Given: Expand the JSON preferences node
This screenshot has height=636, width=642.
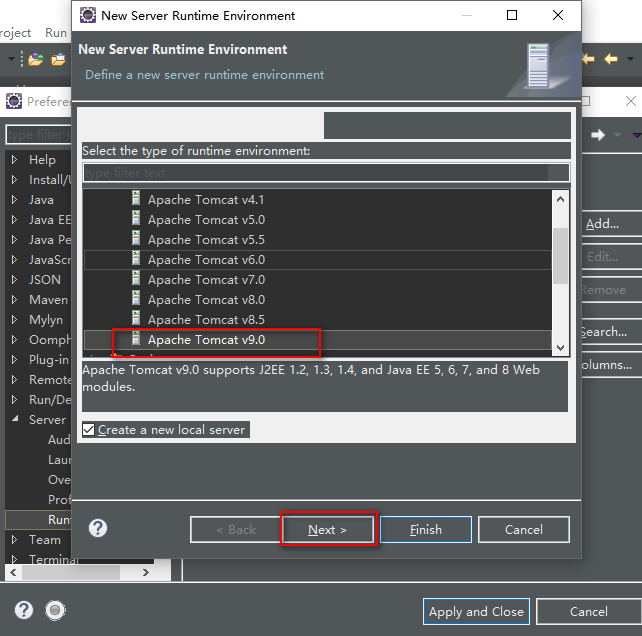Looking at the screenshot, I should 14,279.
